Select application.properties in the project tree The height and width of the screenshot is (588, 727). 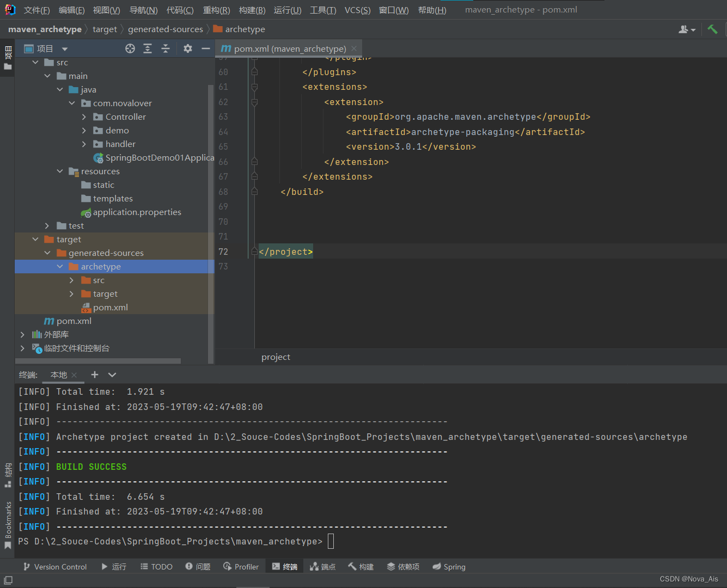pos(136,212)
